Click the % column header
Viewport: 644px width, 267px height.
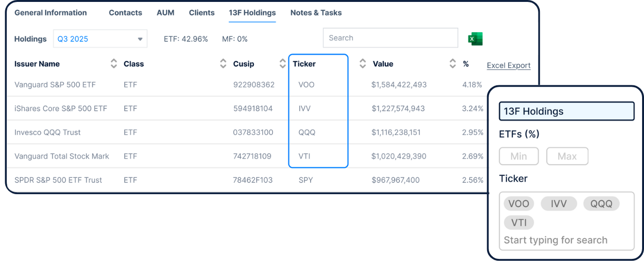coord(466,64)
